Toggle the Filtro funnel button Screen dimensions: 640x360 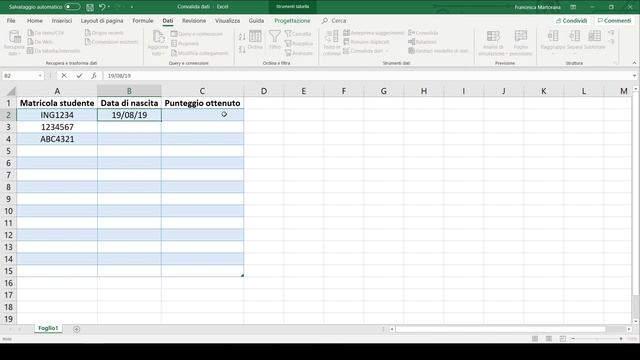point(275,40)
